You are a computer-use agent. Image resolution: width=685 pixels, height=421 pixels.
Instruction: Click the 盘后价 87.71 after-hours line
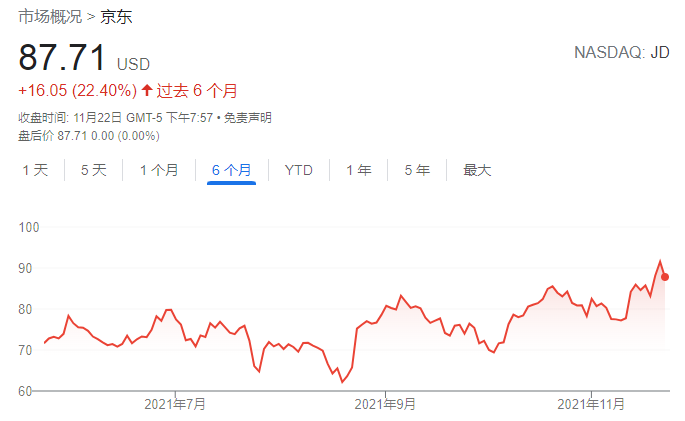(89, 136)
